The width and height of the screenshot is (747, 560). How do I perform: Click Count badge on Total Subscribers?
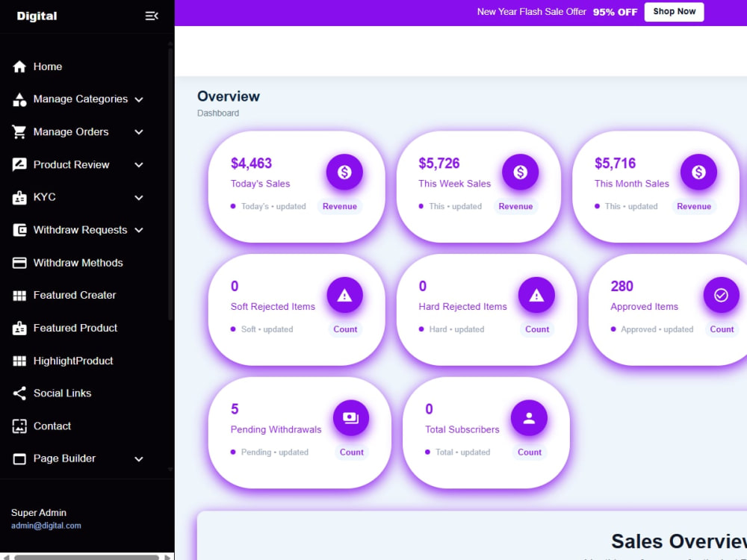[x=530, y=452]
